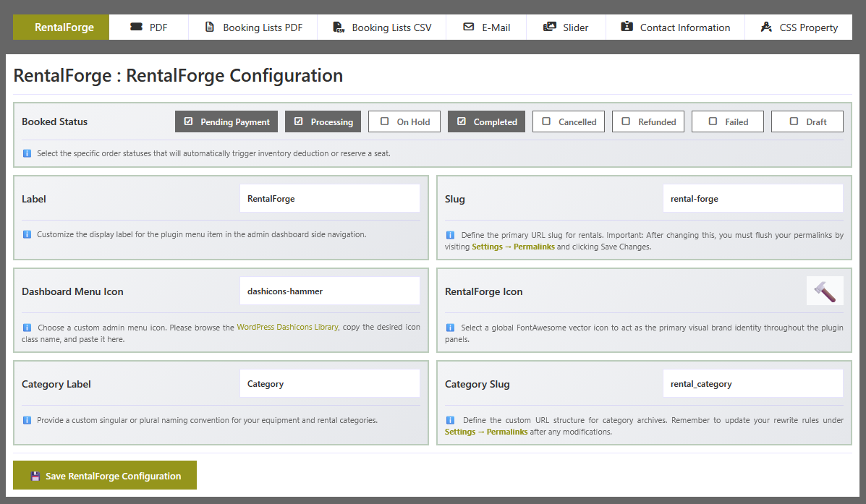Screen dimensions: 866x504
Task: Click the Dashboard Menu Icon input field
Action: pyautogui.click(x=330, y=291)
